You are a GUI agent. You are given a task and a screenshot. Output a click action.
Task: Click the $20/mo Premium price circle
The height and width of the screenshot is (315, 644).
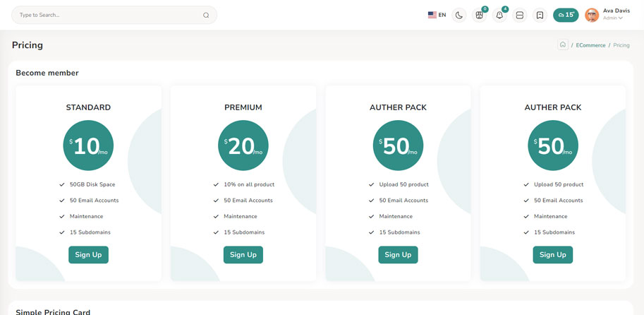(243, 145)
